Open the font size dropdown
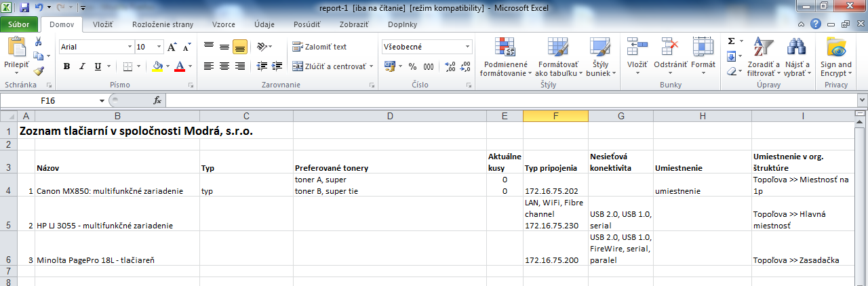The image size is (868, 286). (x=160, y=47)
